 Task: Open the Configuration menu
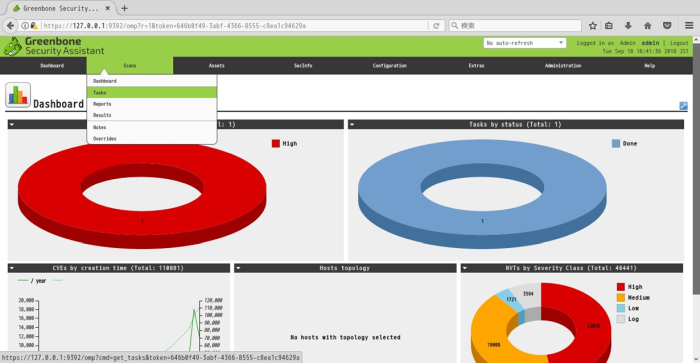(390, 66)
